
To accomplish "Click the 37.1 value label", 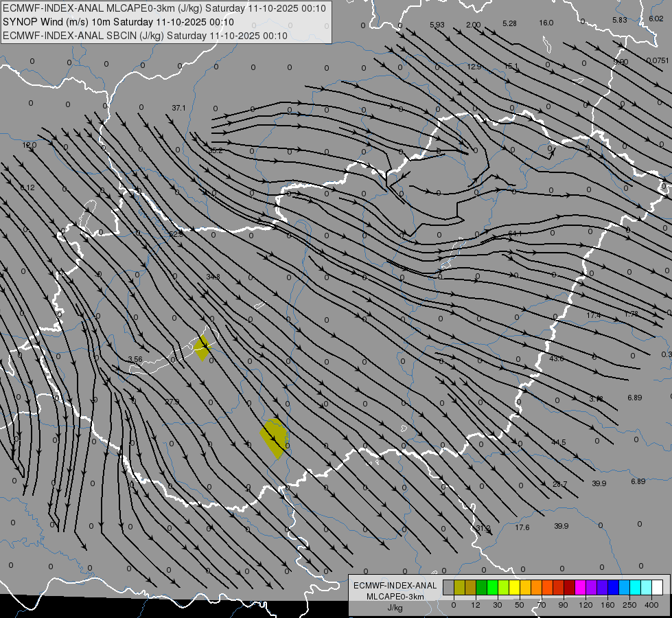I will [x=178, y=108].
